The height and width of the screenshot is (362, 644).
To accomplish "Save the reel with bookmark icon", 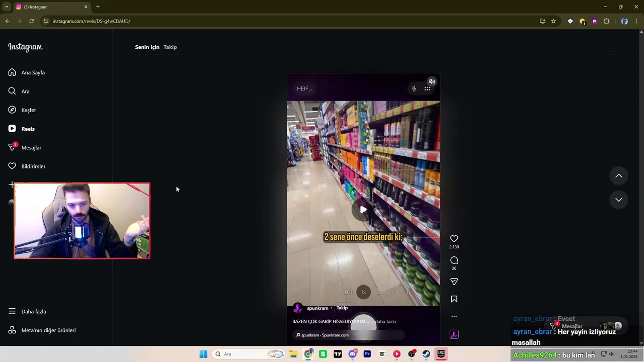I will pyautogui.click(x=454, y=299).
